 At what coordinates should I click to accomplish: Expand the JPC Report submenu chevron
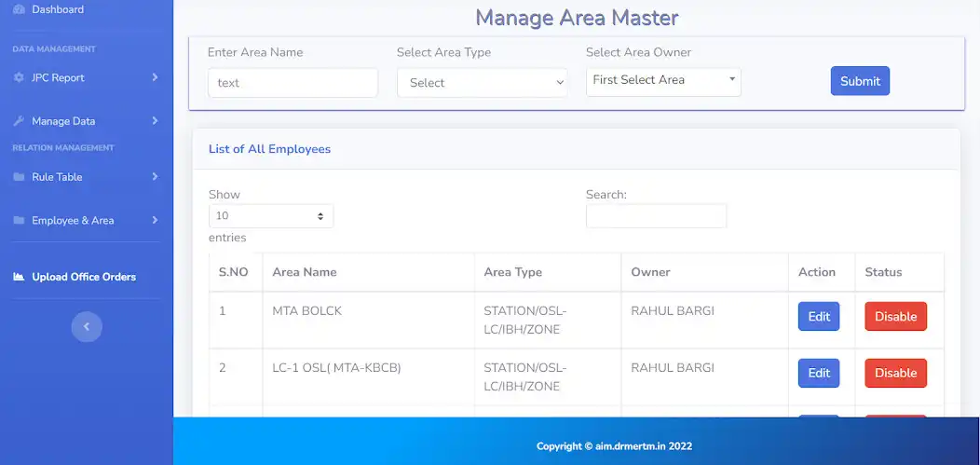point(155,78)
